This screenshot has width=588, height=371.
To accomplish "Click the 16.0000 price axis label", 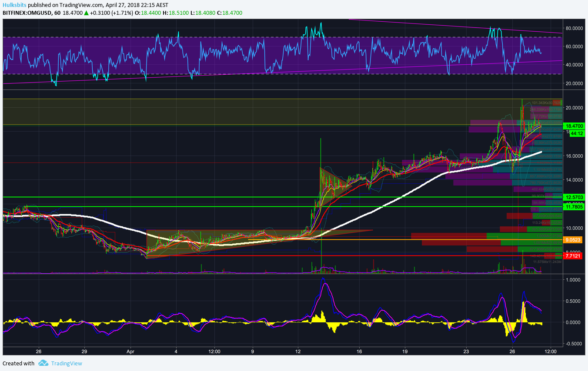I will (574, 156).
